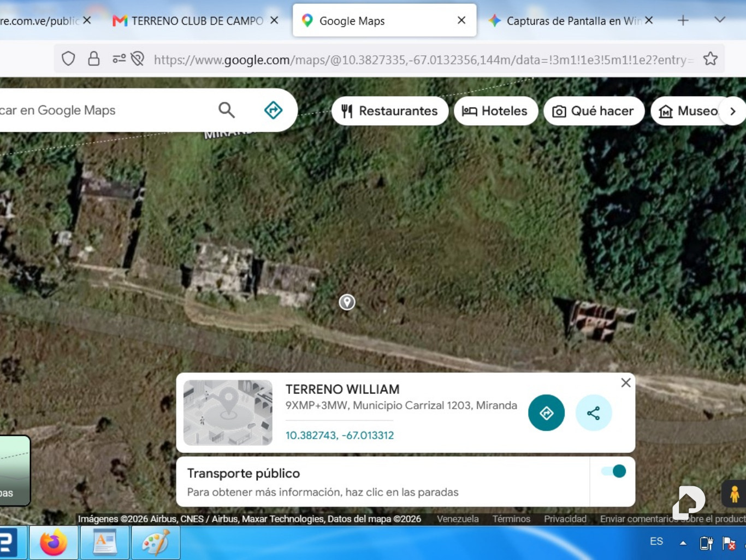Click the dropped pin marker on the map

347,302
